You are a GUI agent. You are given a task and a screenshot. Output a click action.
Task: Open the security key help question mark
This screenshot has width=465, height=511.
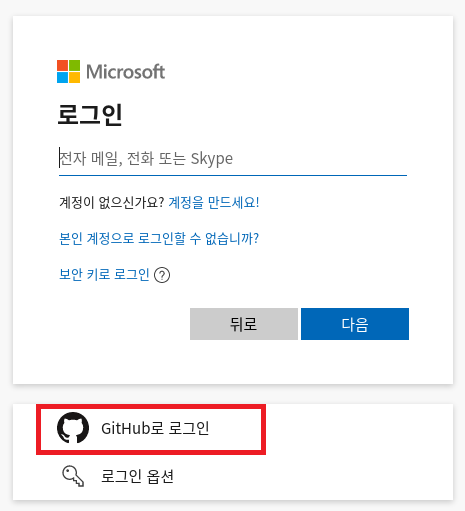tap(162, 275)
